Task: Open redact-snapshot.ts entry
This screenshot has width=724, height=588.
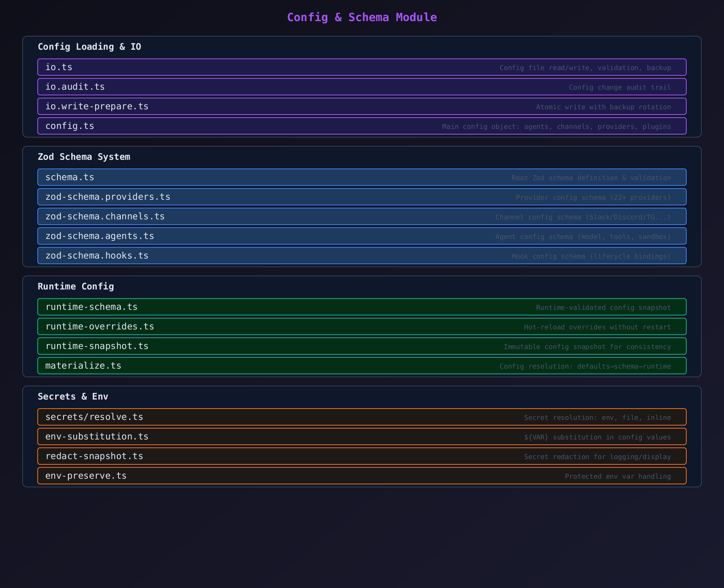Action: tap(362, 456)
